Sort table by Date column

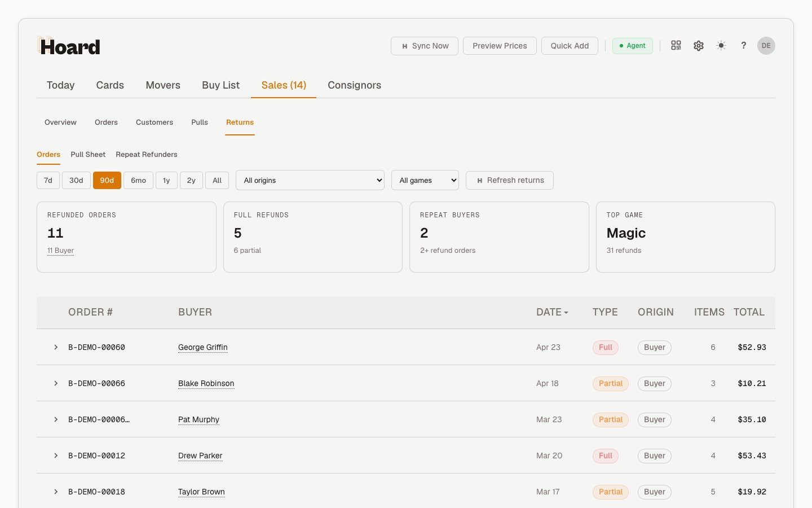552,312
